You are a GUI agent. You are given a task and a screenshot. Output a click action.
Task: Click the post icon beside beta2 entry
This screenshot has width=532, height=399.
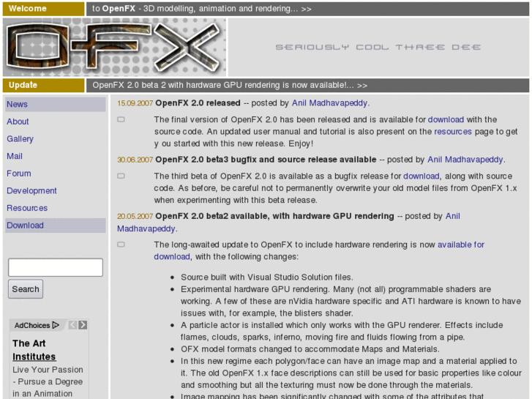(121, 245)
